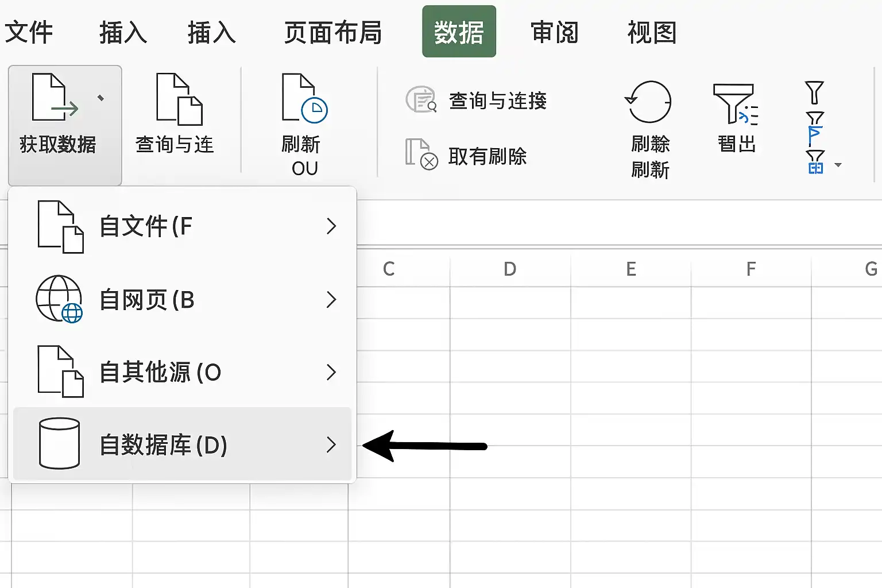882x588 pixels.
Task: Click the funnel filter icon labeled 출出
Action: [736, 104]
